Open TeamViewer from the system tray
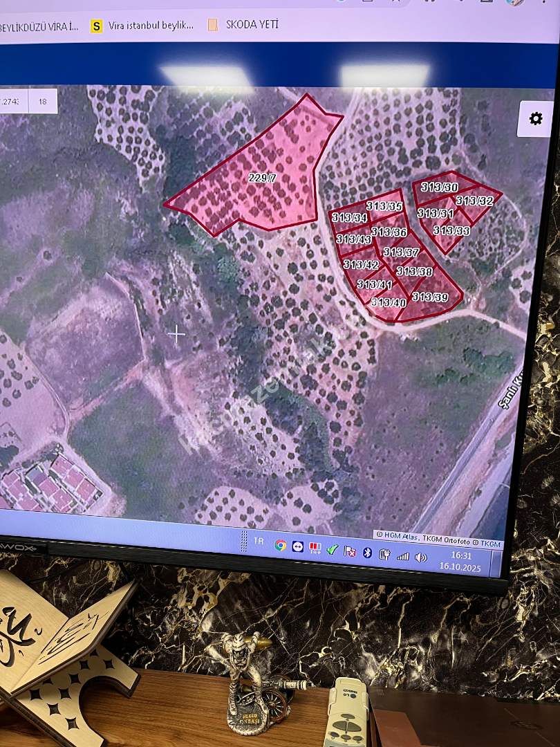Viewport: 560px width, 747px height. click(x=297, y=546)
